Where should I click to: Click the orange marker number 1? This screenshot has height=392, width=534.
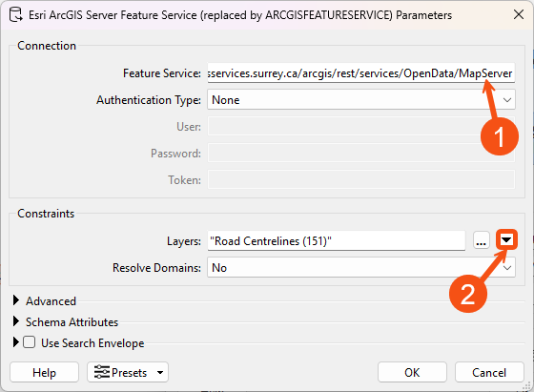pyautogui.click(x=500, y=136)
